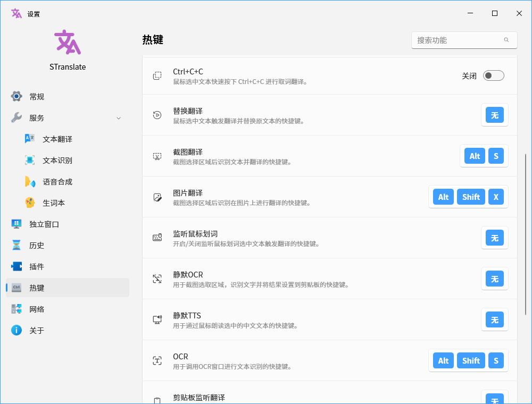532x404 pixels.
Task: Click the 图片翻译 image icon
Action: coord(157,197)
